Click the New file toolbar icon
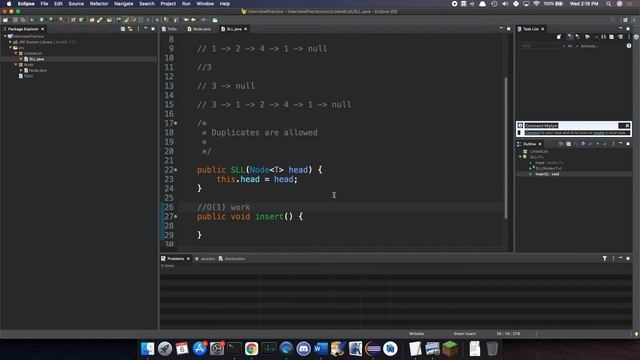The width and height of the screenshot is (640, 360). (x=6, y=20)
